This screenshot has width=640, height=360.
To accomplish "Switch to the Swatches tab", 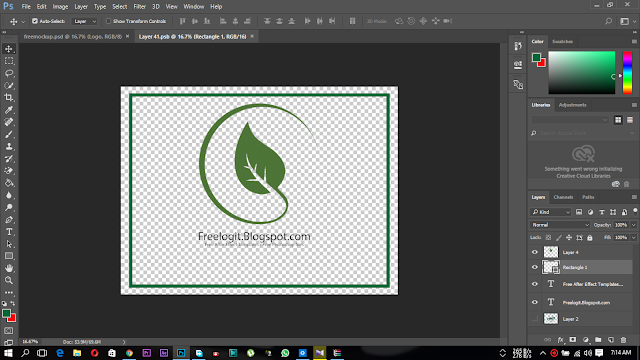I will [562, 42].
